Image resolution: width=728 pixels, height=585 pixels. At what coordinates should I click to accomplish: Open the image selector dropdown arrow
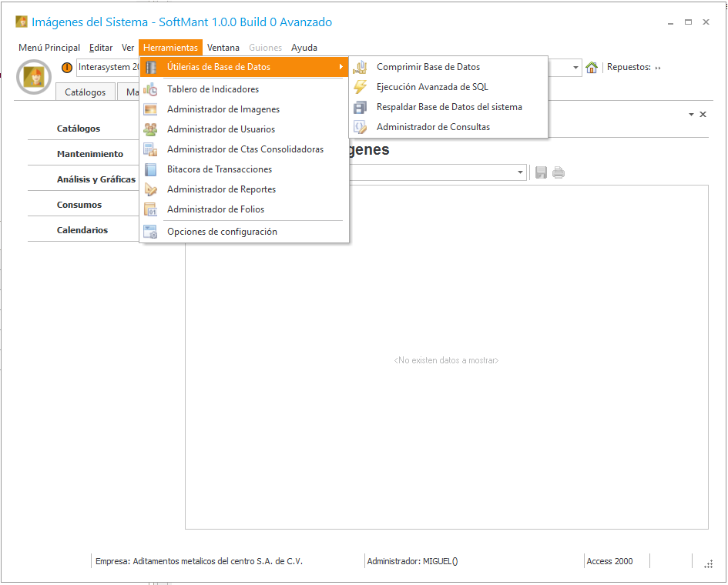tap(521, 173)
